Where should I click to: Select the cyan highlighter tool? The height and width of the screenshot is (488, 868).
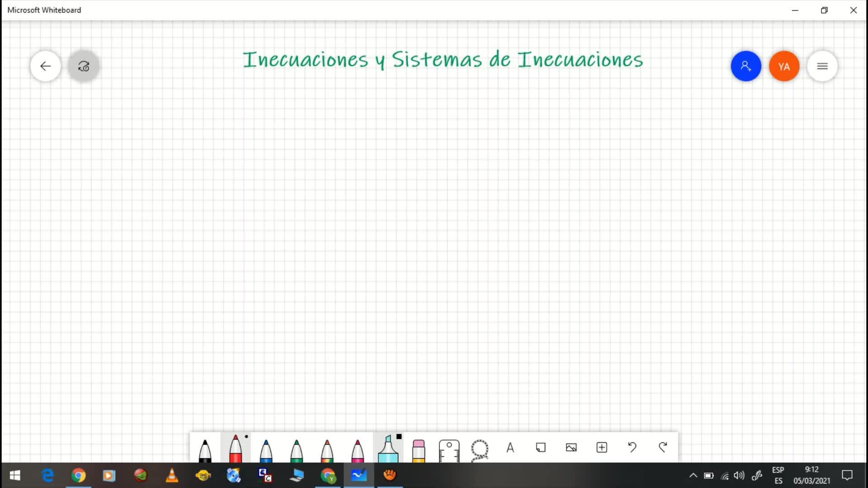point(388,449)
